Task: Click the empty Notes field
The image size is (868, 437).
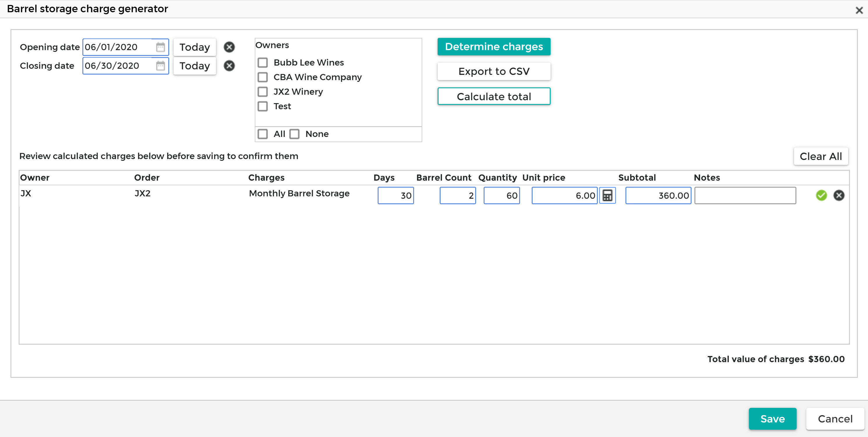Action: point(745,195)
